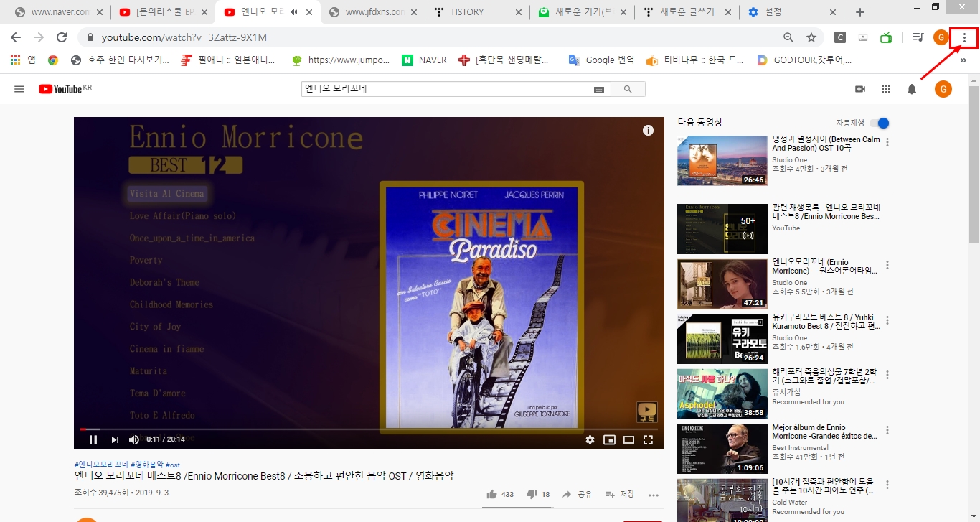Open Chrome three-dot menu

tap(965, 37)
